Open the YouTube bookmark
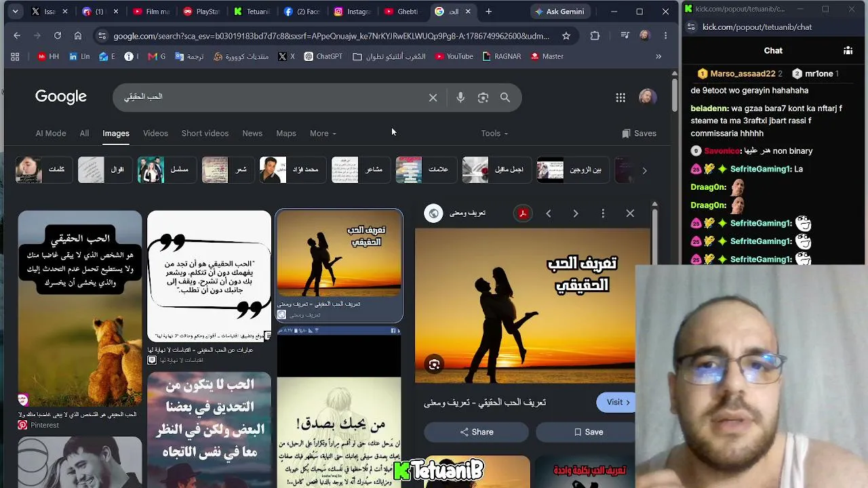The height and width of the screenshot is (488, 868). 454,56
